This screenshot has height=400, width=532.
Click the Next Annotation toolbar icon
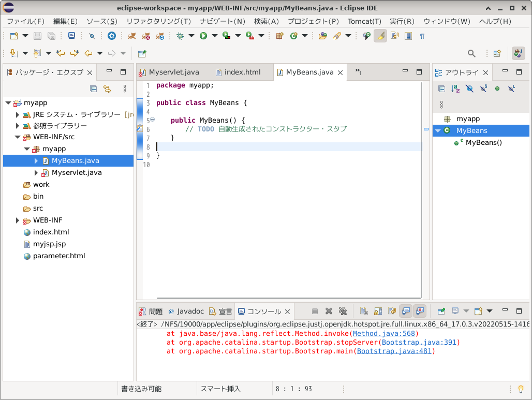coord(14,53)
